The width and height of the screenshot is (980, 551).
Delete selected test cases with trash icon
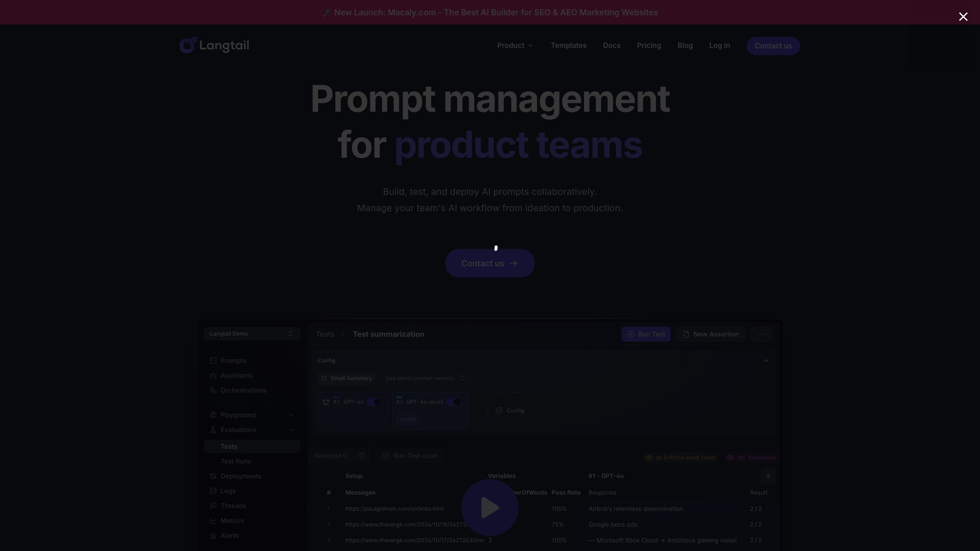tap(362, 456)
